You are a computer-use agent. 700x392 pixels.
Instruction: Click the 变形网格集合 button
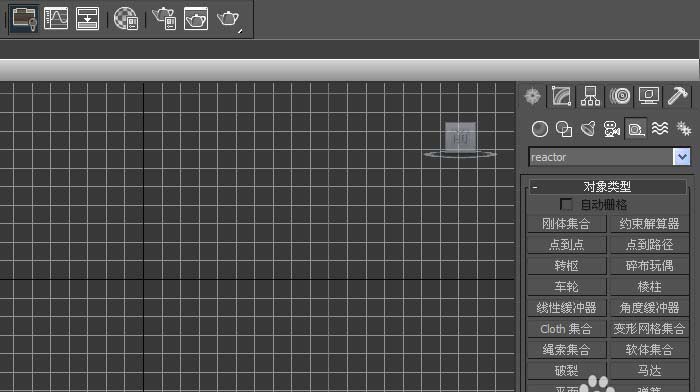(649, 329)
